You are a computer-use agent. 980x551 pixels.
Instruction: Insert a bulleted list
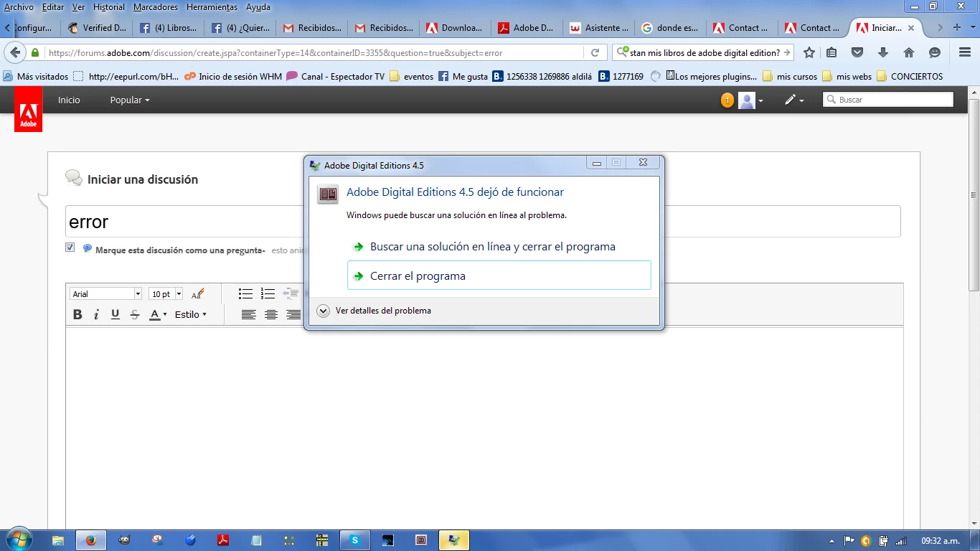point(245,293)
